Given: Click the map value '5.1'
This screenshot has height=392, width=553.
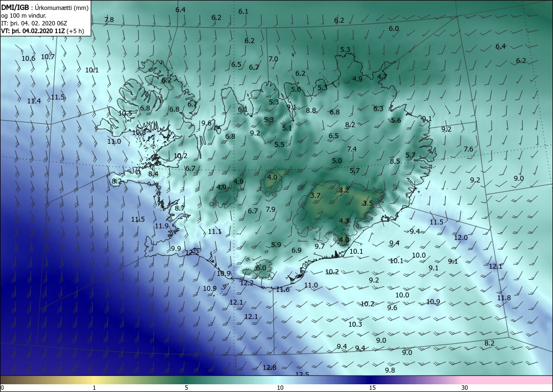Looking at the screenshot, I should coord(286,128).
